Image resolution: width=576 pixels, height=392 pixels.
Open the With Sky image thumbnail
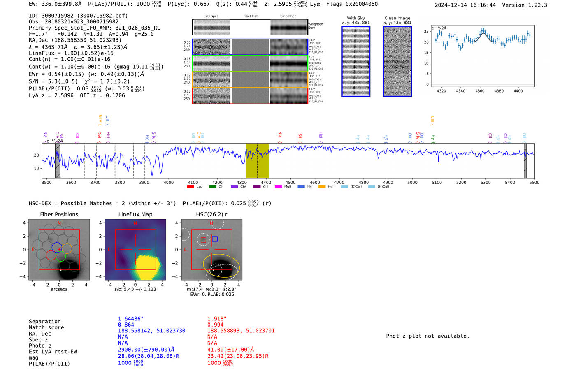[x=356, y=61]
